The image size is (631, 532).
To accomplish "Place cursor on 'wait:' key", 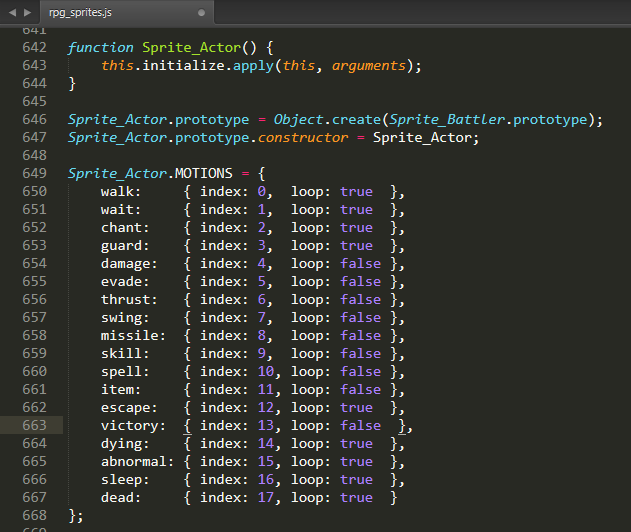I will point(121,210).
